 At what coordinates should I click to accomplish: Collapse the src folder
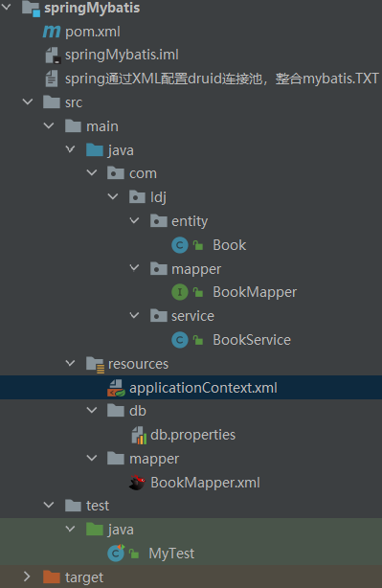click(x=28, y=102)
